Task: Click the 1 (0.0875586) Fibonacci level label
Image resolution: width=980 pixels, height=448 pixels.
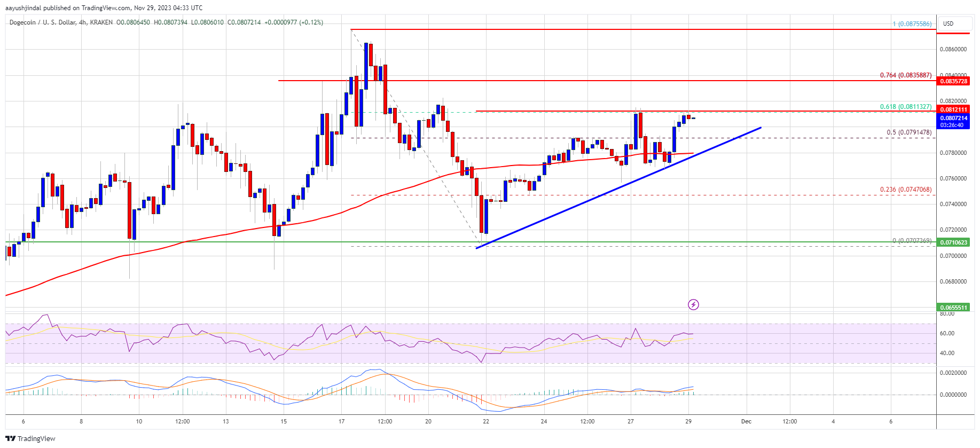Action: coord(912,24)
